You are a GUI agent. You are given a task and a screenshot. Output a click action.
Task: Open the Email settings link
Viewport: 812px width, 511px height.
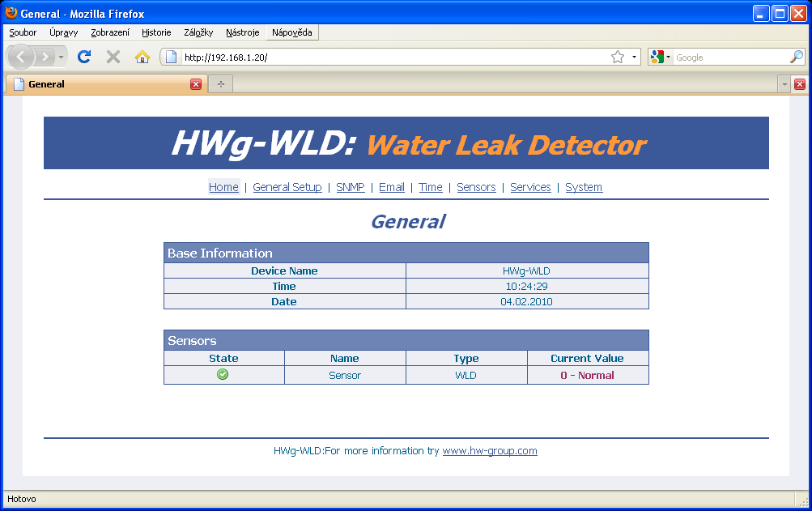392,187
